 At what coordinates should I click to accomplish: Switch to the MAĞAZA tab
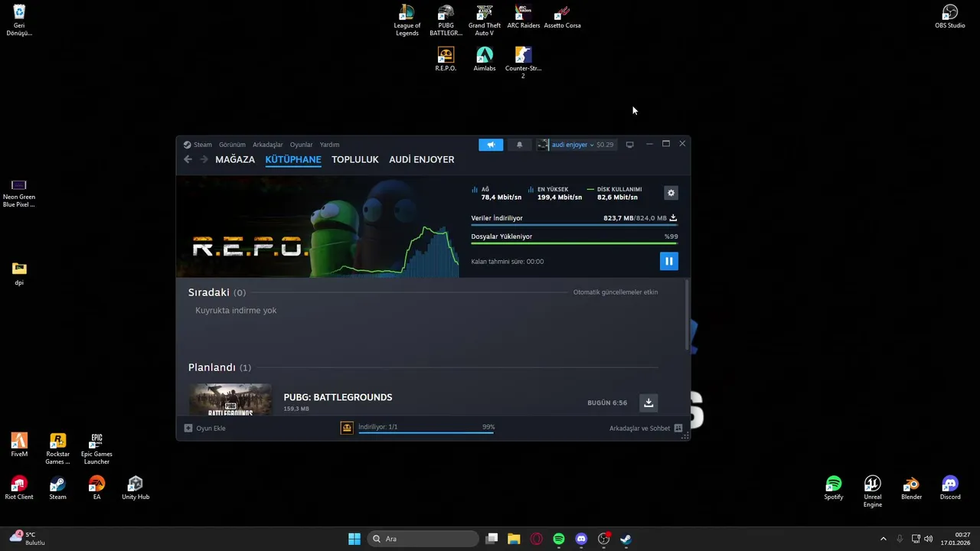(x=235, y=159)
